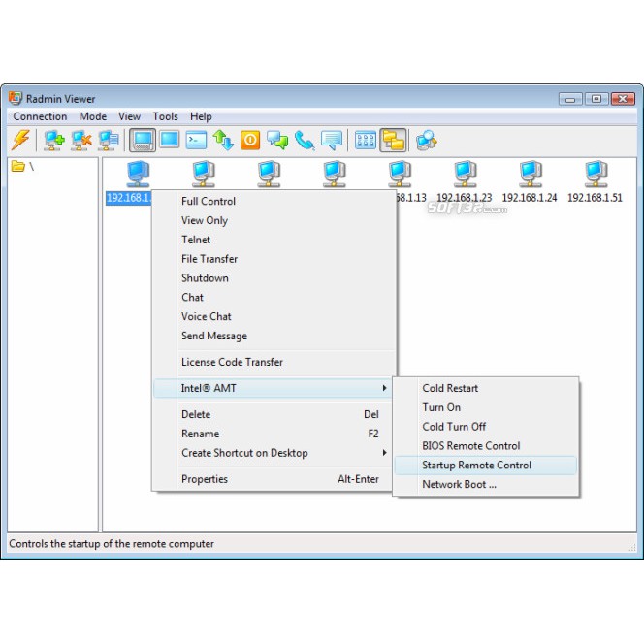The width and height of the screenshot is (644, 644).
Task: Toggle the Full Control mode toolbar button
Action: 143,140
